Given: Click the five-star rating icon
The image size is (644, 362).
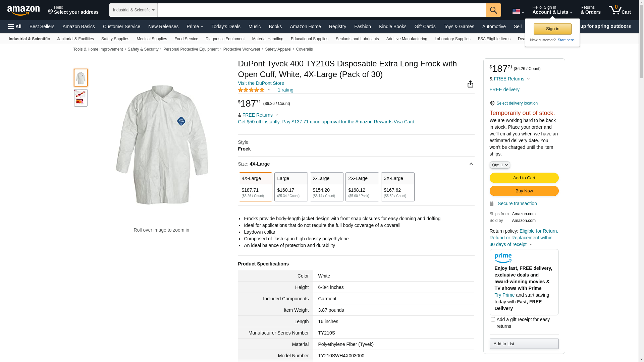Looking at the screenshot, I should coord(251,90).
